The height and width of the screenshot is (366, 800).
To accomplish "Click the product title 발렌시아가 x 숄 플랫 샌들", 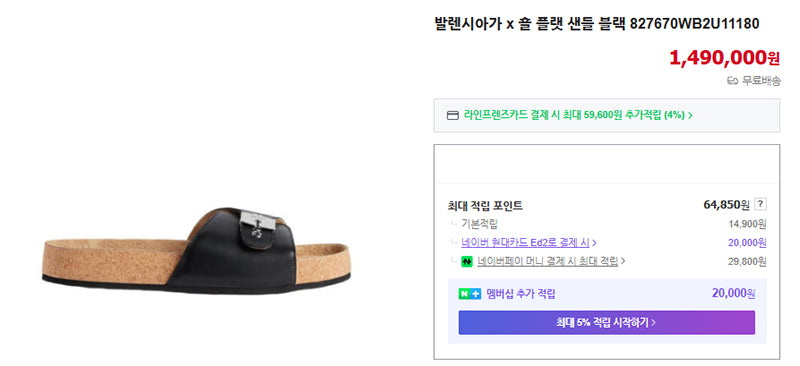I will pos(530,23).
